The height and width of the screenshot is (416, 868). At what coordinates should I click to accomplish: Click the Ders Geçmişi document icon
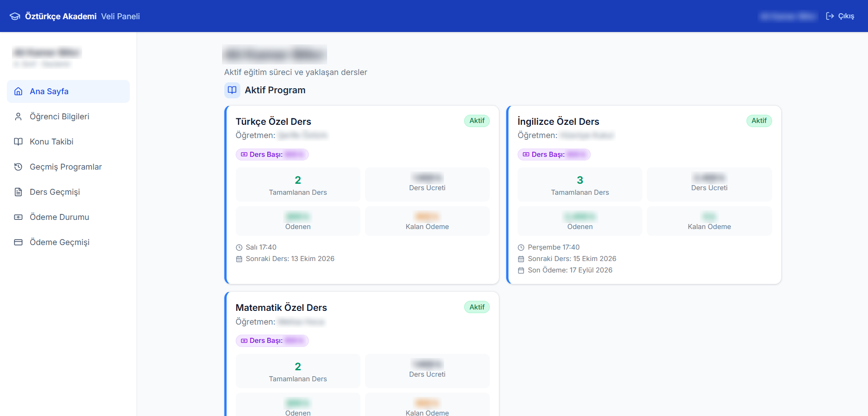coord(18,192)
